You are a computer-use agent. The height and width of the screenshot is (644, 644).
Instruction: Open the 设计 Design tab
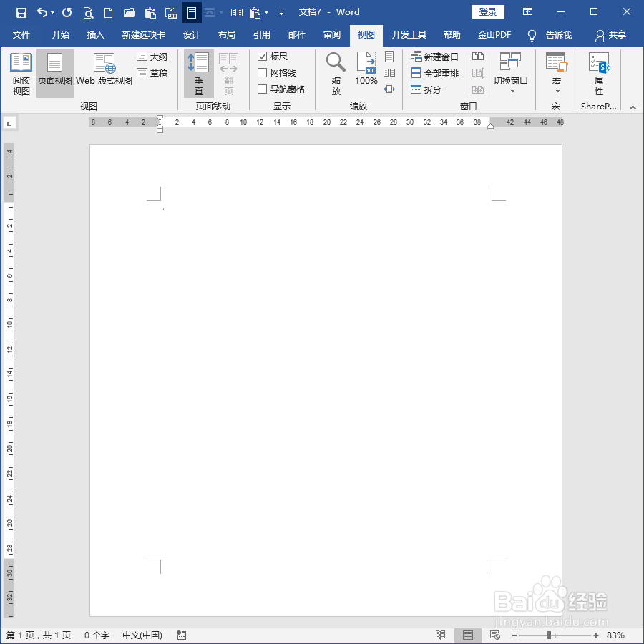click(191, 35)
